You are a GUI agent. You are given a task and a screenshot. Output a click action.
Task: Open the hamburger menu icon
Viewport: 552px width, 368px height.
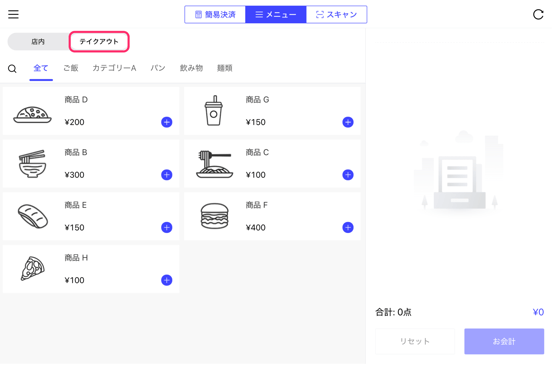13,14
